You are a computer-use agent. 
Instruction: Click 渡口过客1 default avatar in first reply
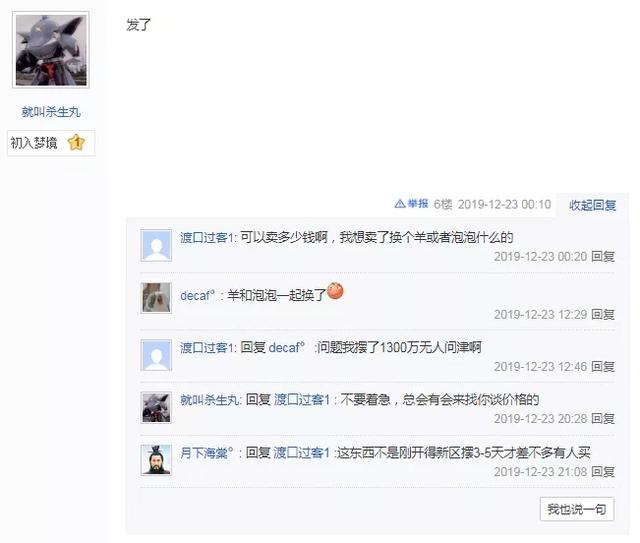[x=156, y=245]
